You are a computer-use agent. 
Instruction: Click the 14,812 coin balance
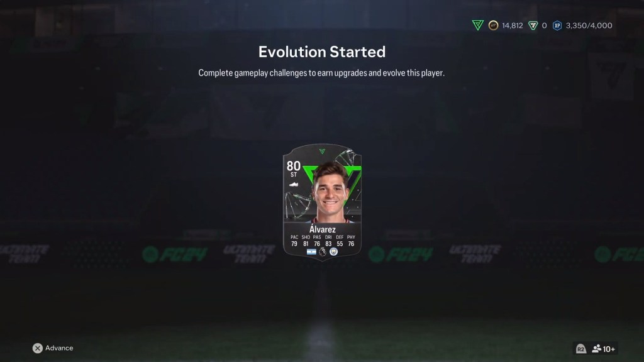pos(512,25)
